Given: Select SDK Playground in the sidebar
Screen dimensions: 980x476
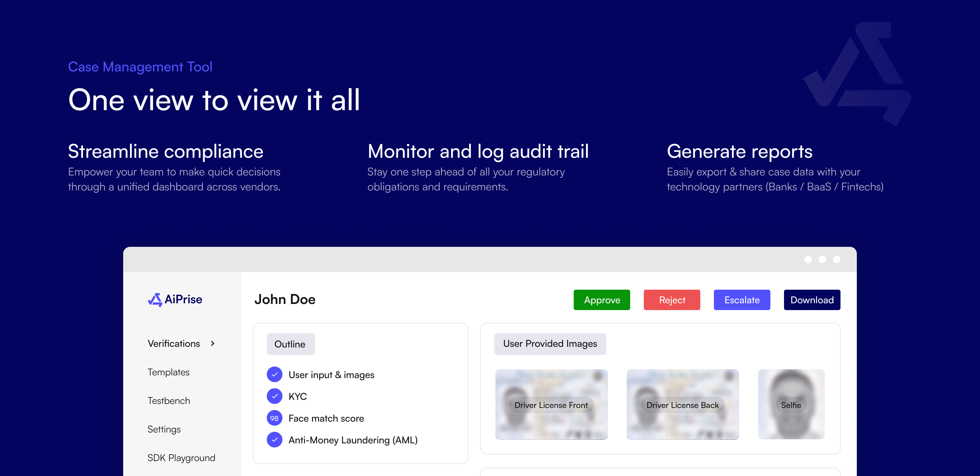Looking at the screenshot, I should click(181, 458).
